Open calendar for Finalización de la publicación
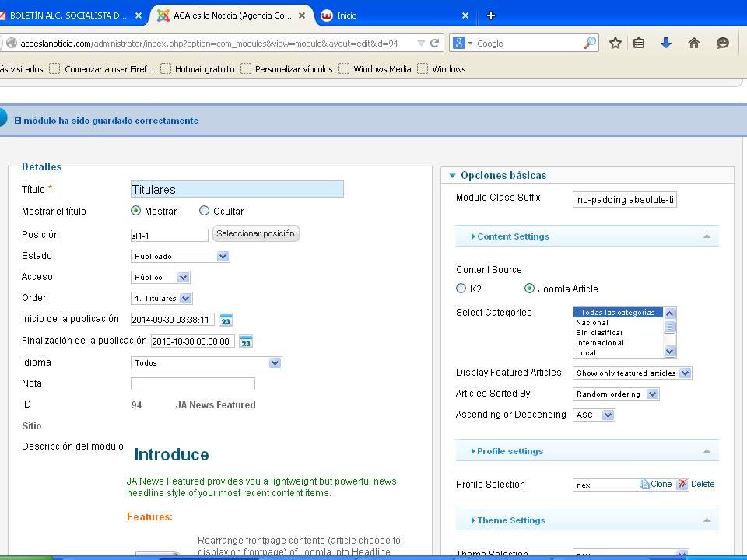747x560 pixels. tap(246, 341)
